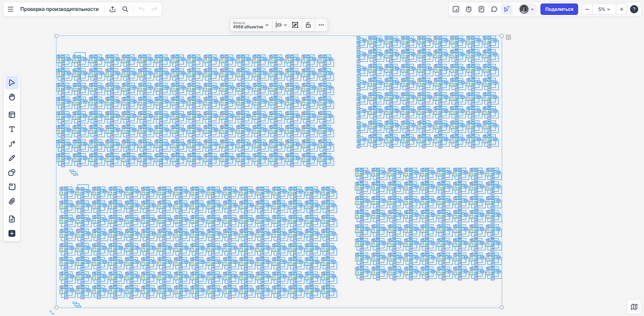Click the export board upload icon
Image resolution: width=644 pixels, height=316 pixels.
pyautogui.click(x=113, y=10)
